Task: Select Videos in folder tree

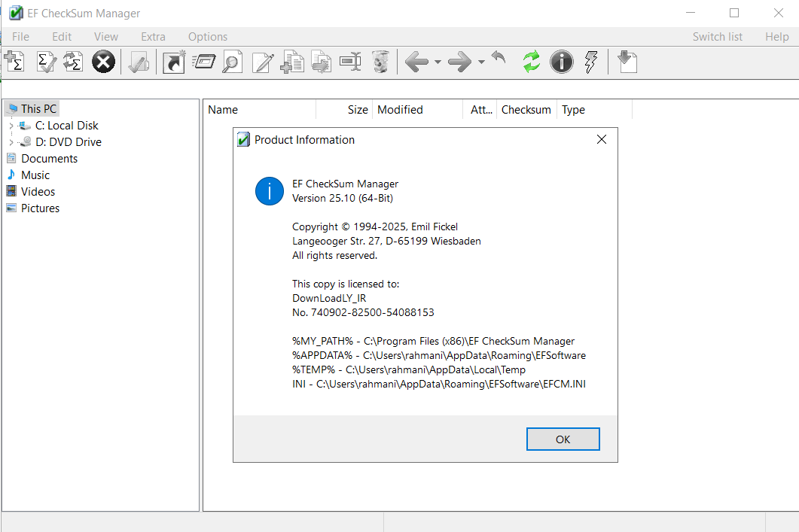Action: pyautogui.click(x=38, y=192)
